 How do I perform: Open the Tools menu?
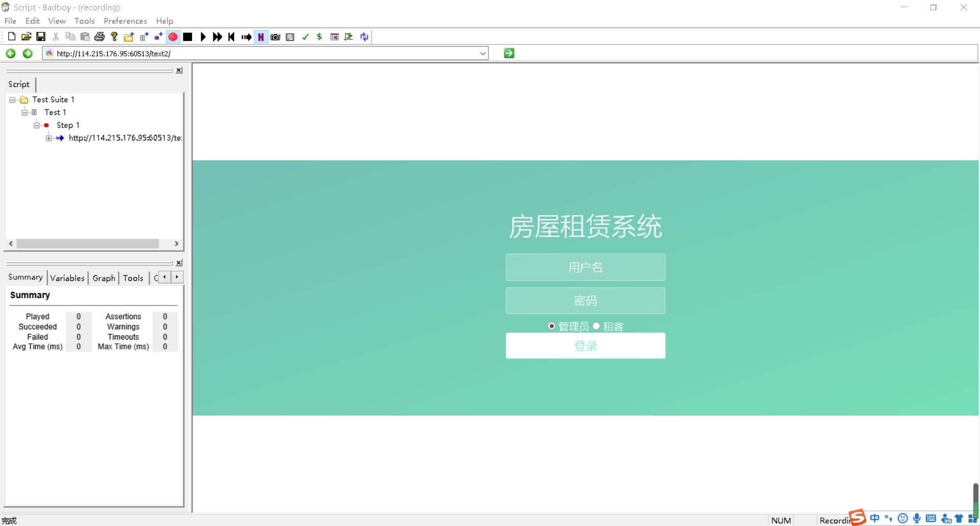tap(85, 21)
